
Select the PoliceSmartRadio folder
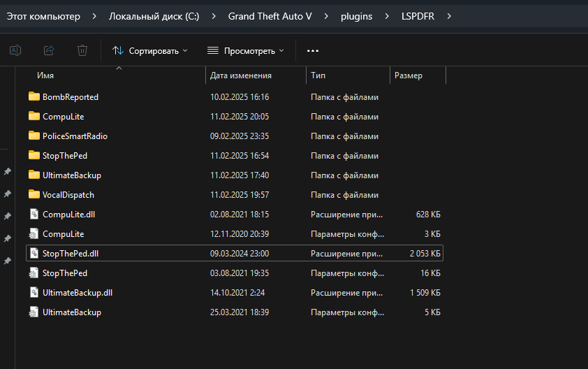coord(75,136)
